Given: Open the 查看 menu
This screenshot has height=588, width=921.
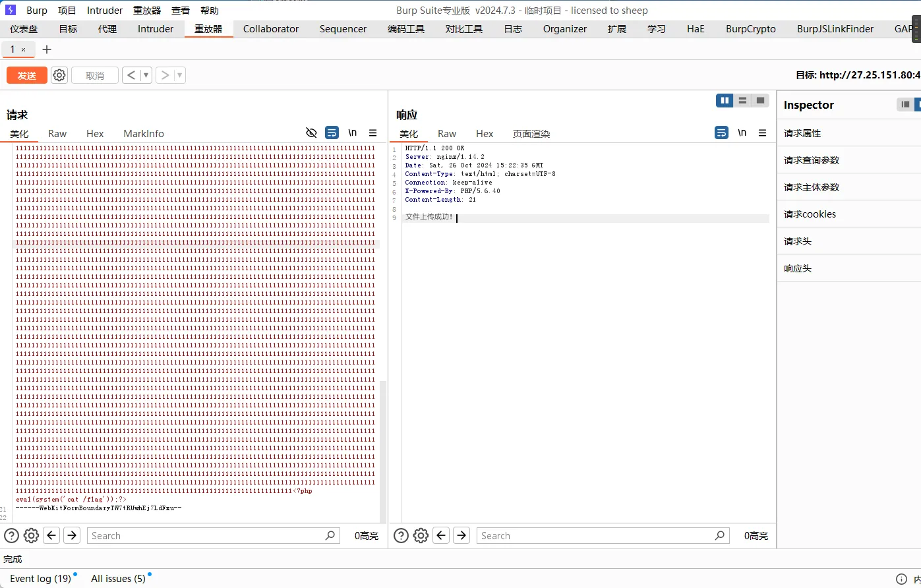Looking at the screenshot, I should click(181, 10).
